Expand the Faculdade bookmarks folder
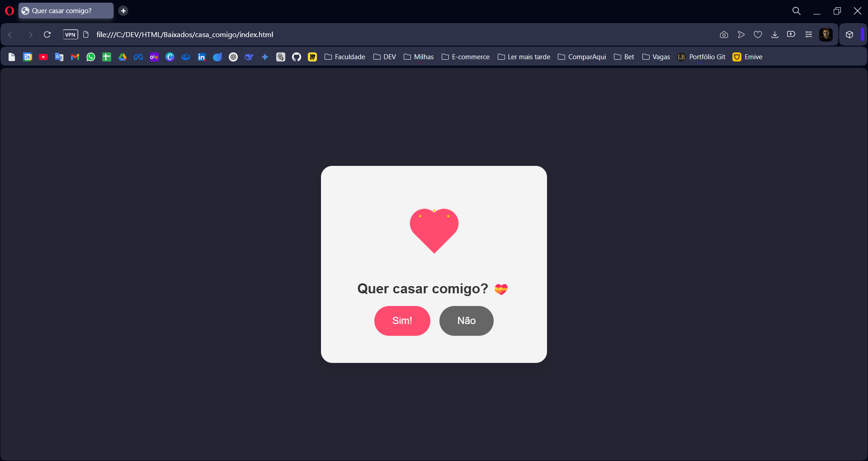 (345, 57)
